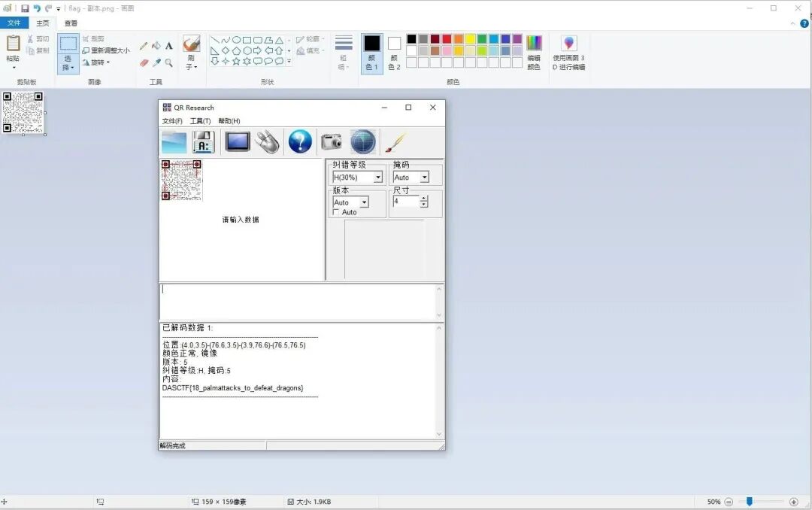Open folder icon in QR Research toolbar
The height and width of the screenshot is (510, 812).
(x=174, y=142)
